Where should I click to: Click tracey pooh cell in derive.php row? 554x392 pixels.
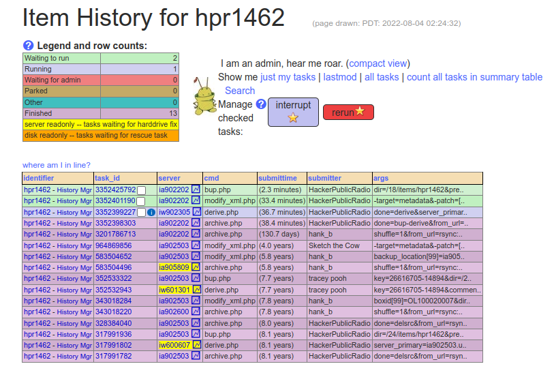coord(339,290)
